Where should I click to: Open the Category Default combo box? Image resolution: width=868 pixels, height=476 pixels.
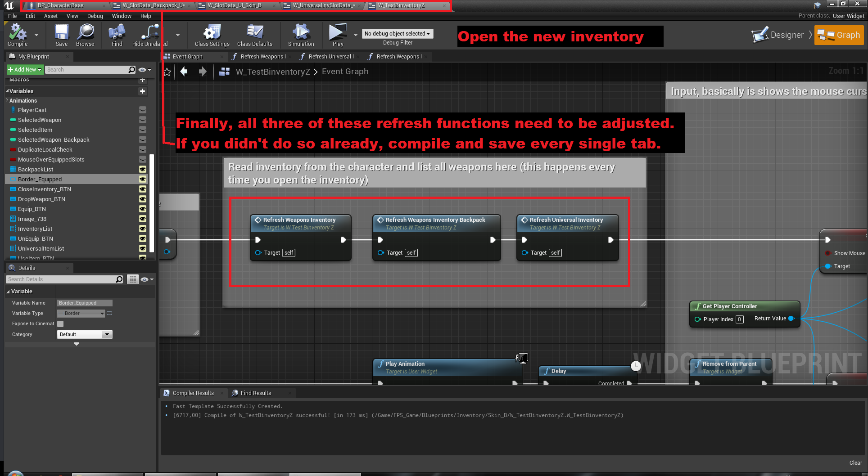click(84, 334)
